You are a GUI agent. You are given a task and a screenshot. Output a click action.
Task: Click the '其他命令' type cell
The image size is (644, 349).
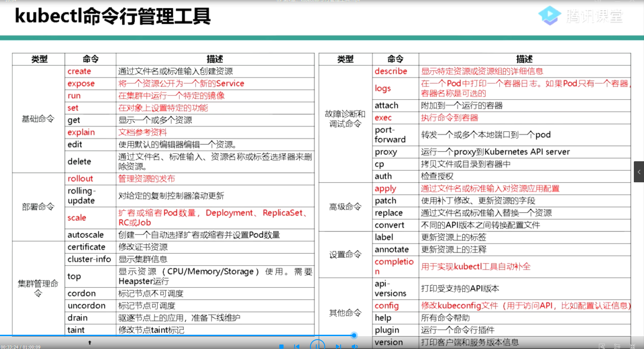(346, 313)
